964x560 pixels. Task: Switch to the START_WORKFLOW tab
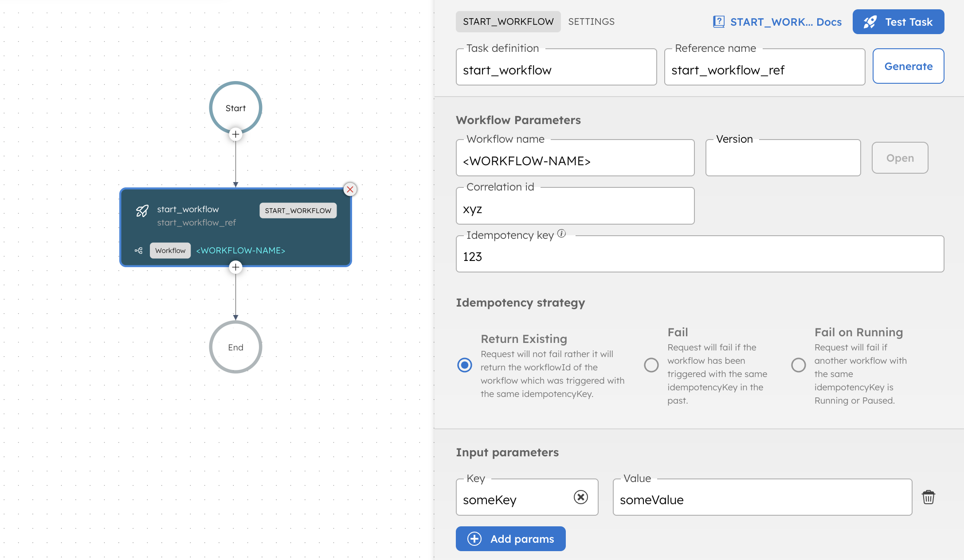pos(508,21)
